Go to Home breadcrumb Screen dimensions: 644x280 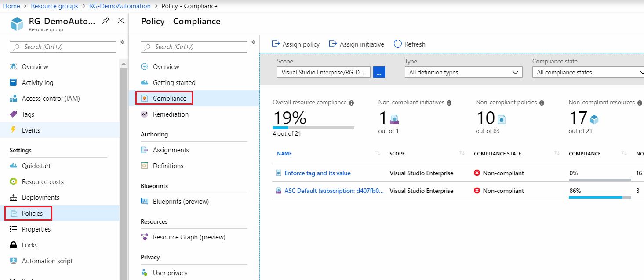click(11, 6)
